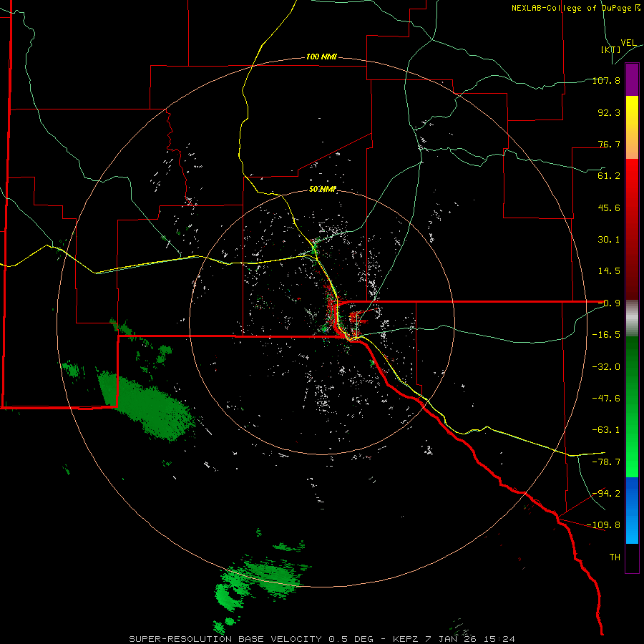Click the TH legend label
This screenshot has height=644, width=644.
coord(615,557)
